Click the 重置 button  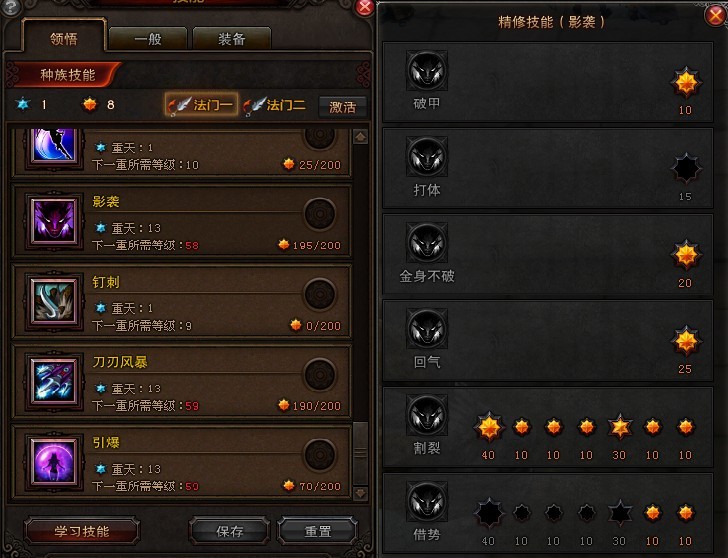point(318,531)
